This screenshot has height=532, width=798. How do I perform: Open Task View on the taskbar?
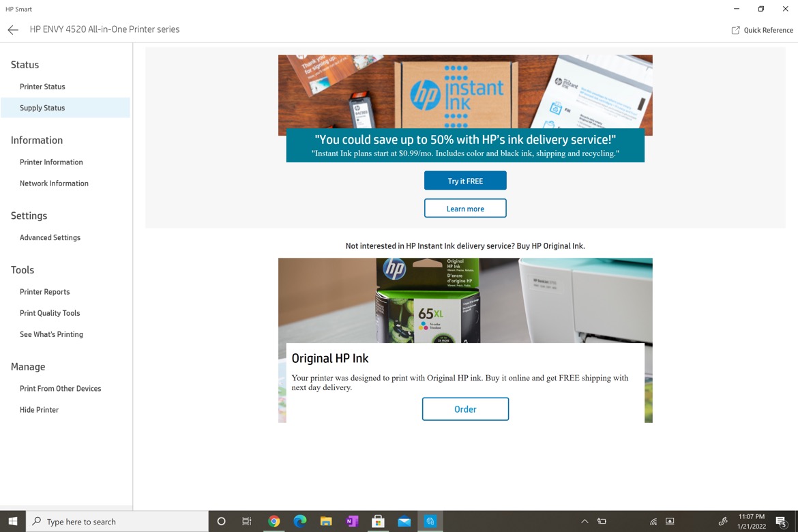[246, 521]
